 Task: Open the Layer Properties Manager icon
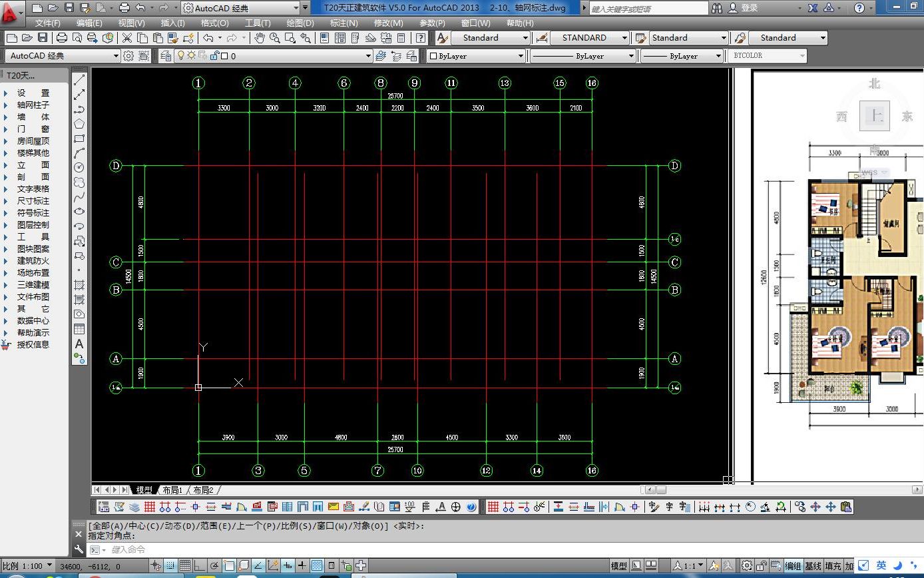tap(166, 56)
